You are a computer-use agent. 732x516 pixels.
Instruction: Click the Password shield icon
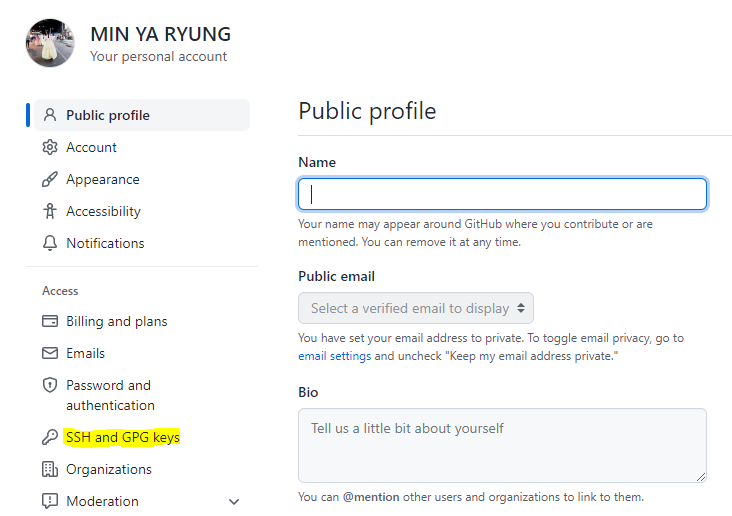coord(50,385)
